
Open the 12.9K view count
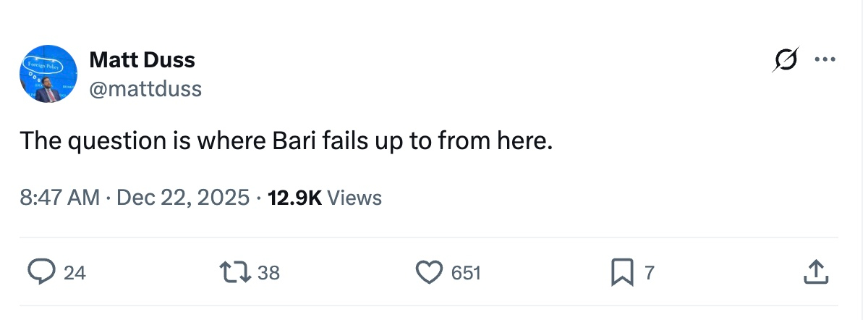[294, 197]
